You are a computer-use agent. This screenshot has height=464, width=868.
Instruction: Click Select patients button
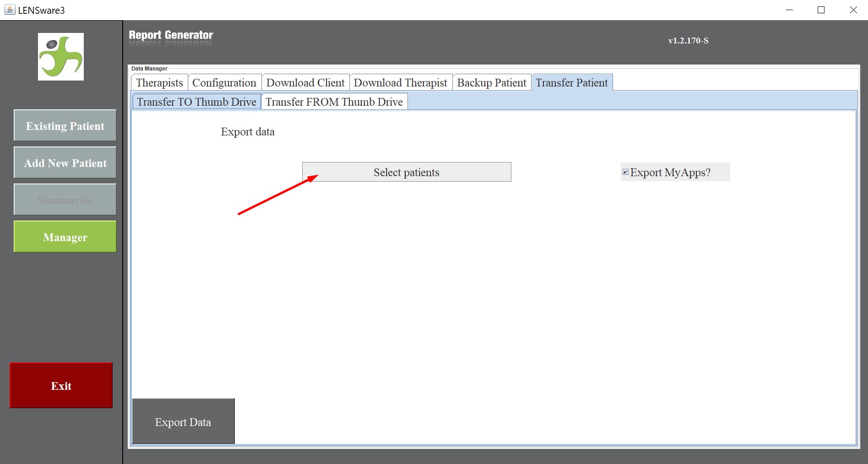407,172
